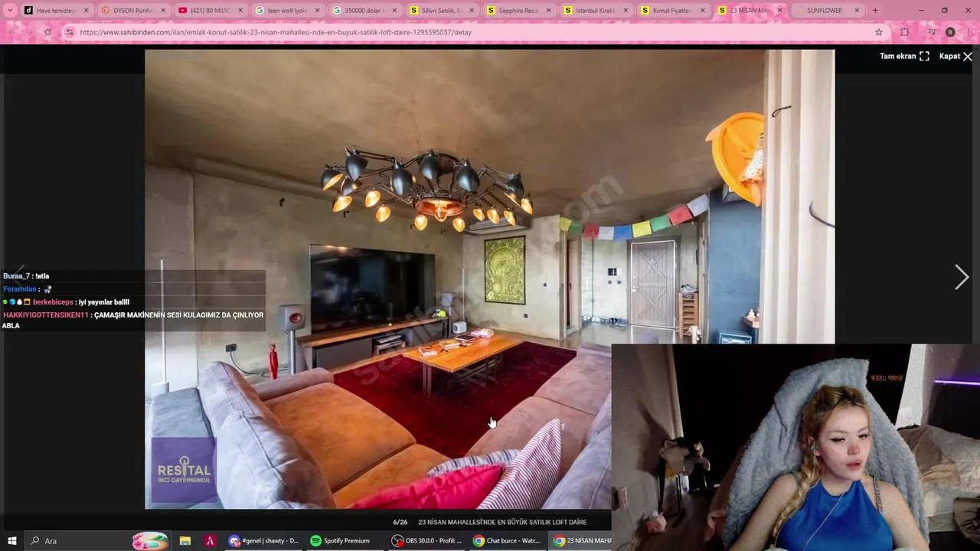Image resolution: width=980 pixels, height=551 pixels.
Task: Open the red A app on taskbar
Action: pos(210,541)
